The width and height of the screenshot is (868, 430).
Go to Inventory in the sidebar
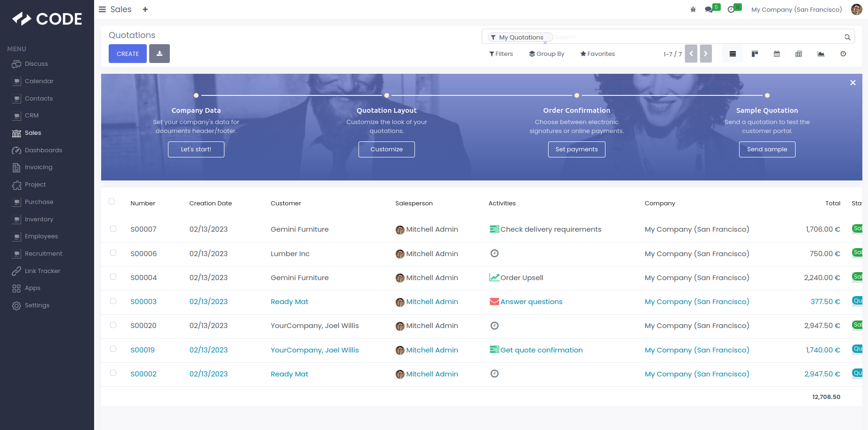tap(39, 219)
